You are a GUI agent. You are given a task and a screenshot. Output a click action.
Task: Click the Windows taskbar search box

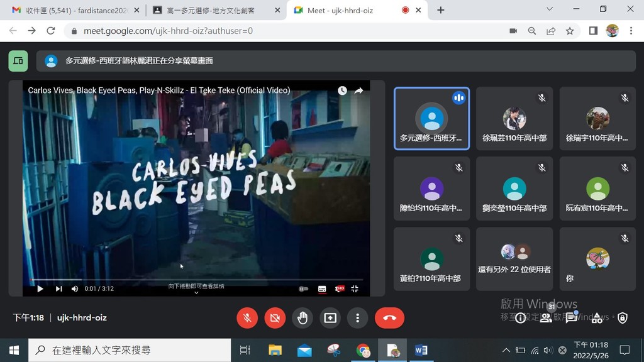[130, 350]
